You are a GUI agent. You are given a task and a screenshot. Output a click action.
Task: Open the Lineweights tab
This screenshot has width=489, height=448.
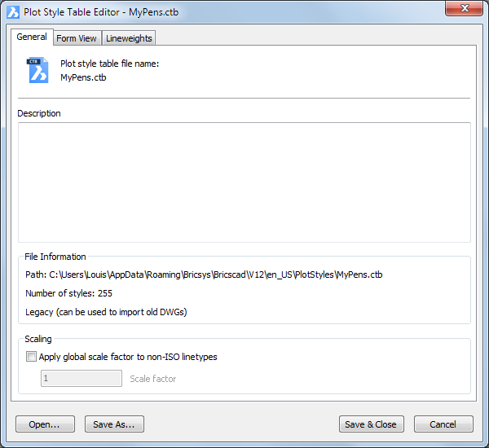(x=129, y=38)
